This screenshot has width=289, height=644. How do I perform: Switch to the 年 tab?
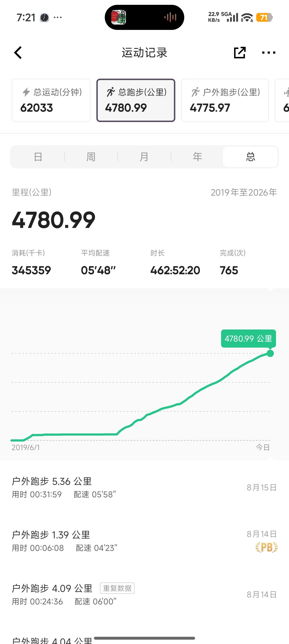pos(197,157)
